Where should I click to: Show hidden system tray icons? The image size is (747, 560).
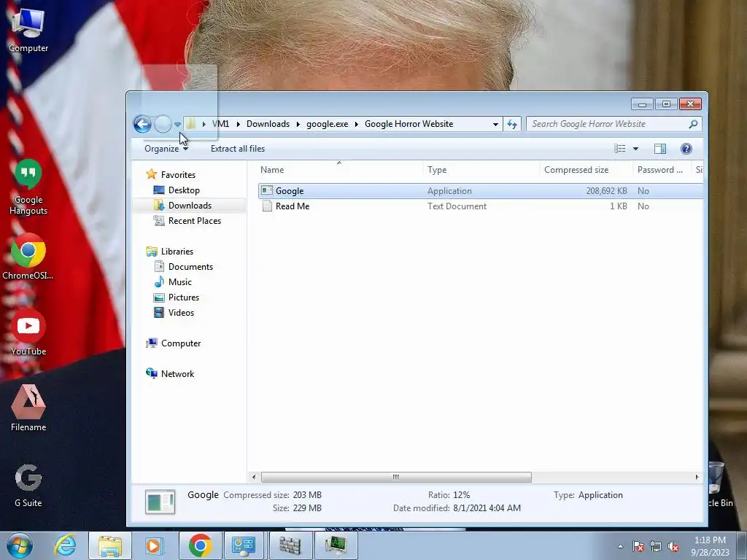pos(620,547)
